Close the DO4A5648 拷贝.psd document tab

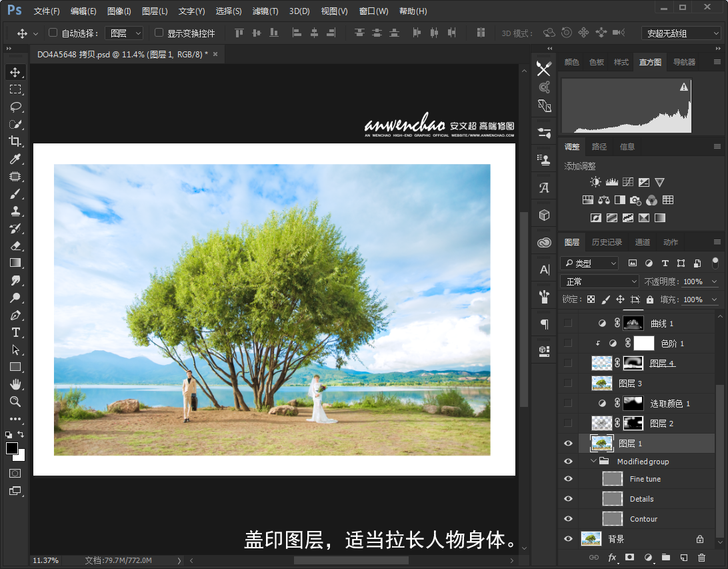215,54
